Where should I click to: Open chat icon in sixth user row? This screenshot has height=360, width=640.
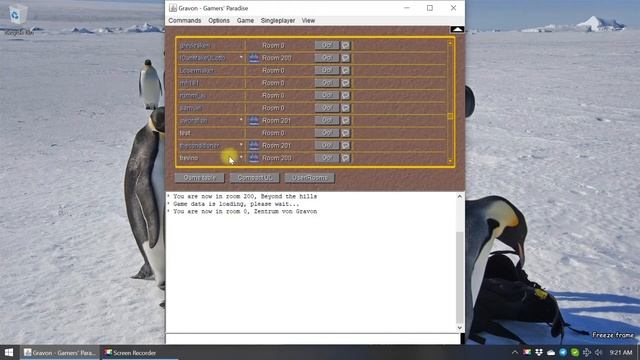coord(346,108)
